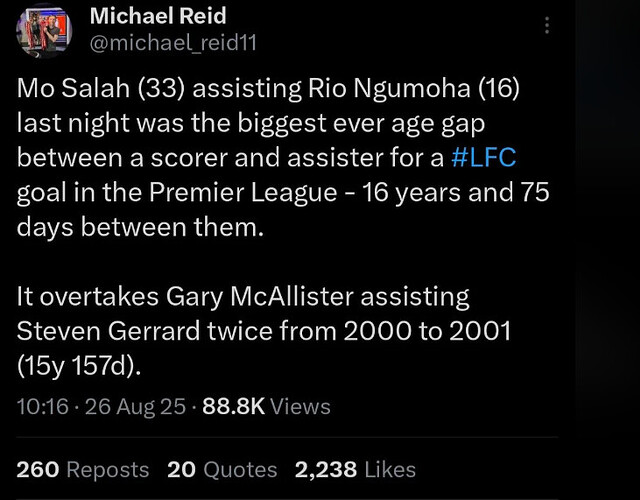Show the 2,238 Likes list

click(355, 469)
